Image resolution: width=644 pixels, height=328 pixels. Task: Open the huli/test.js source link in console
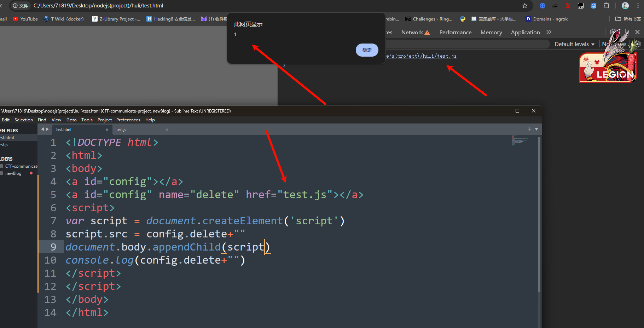pyautogui.click(x=421, y=56)
